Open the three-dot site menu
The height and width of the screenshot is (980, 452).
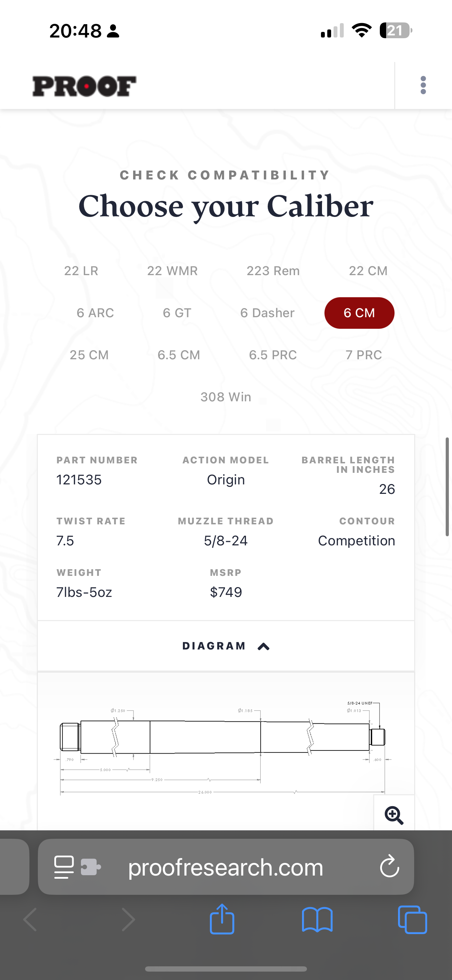click(423, 85)
